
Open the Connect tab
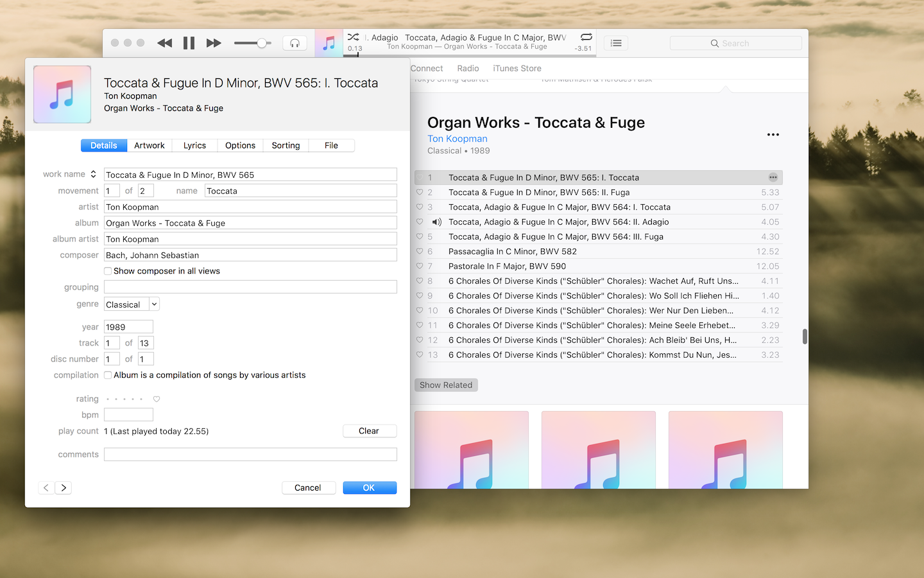(427, 68)
